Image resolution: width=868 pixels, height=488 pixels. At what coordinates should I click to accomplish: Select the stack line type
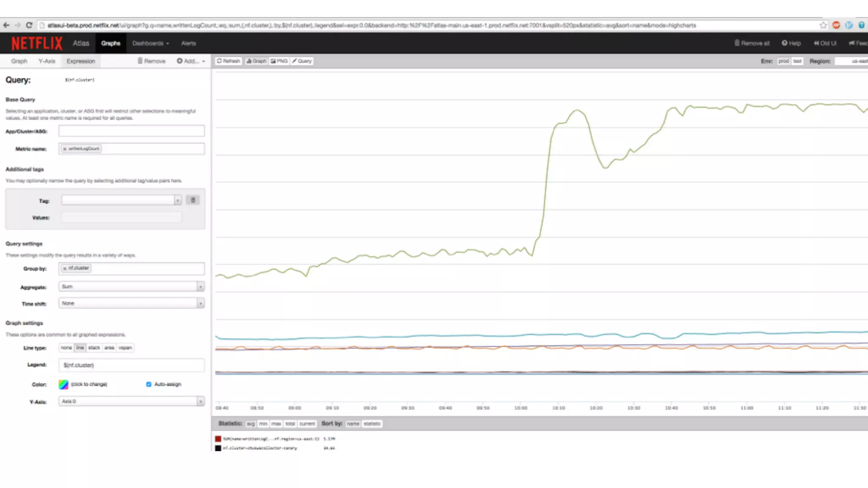[x=94, y=348]
